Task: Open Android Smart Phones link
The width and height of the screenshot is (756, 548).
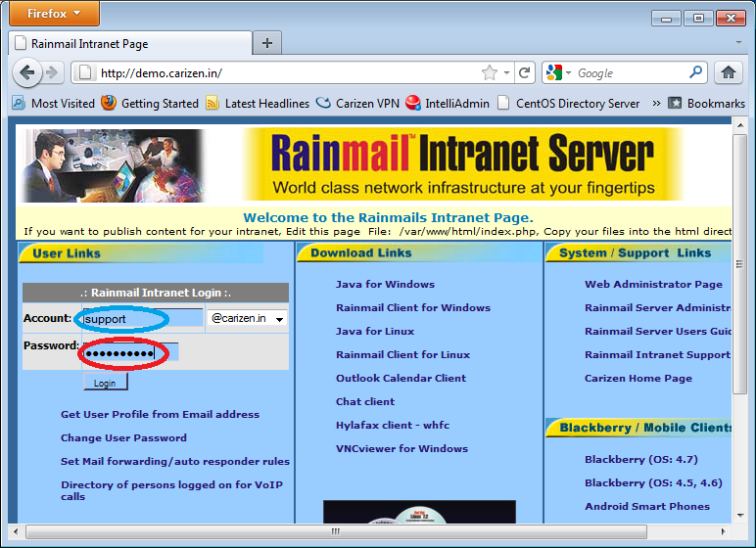Action: (647, 507)
